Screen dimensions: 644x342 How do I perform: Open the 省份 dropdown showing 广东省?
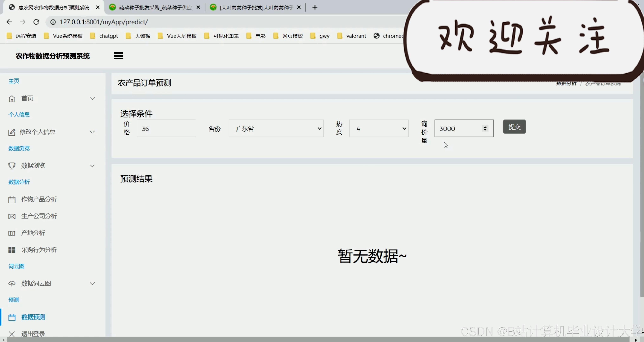(276, 128)
